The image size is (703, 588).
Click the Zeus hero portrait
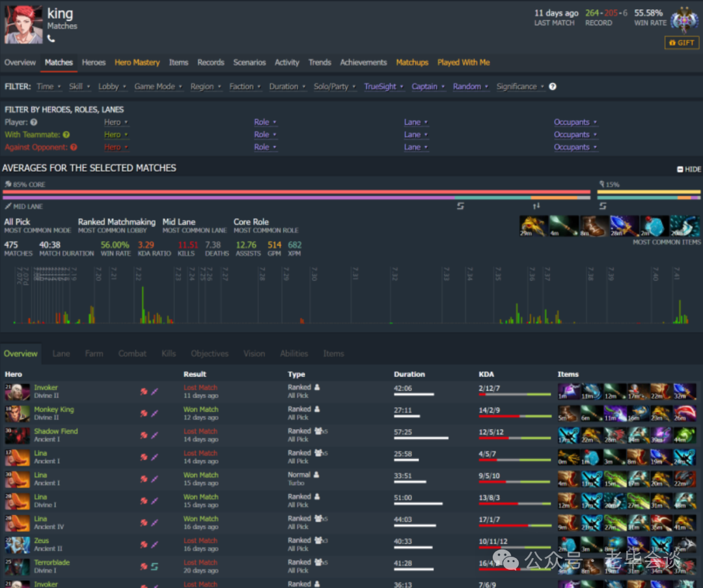tap(18, 545)
